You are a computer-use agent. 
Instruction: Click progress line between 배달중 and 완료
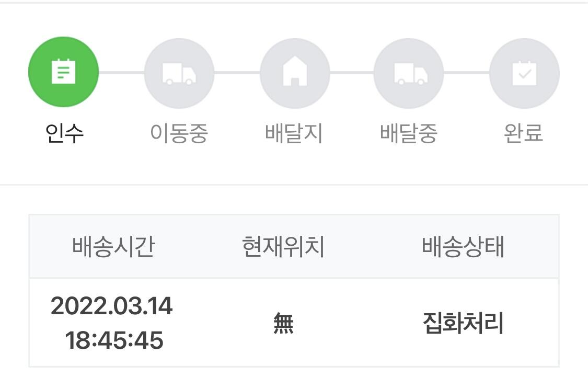point(467,73)
